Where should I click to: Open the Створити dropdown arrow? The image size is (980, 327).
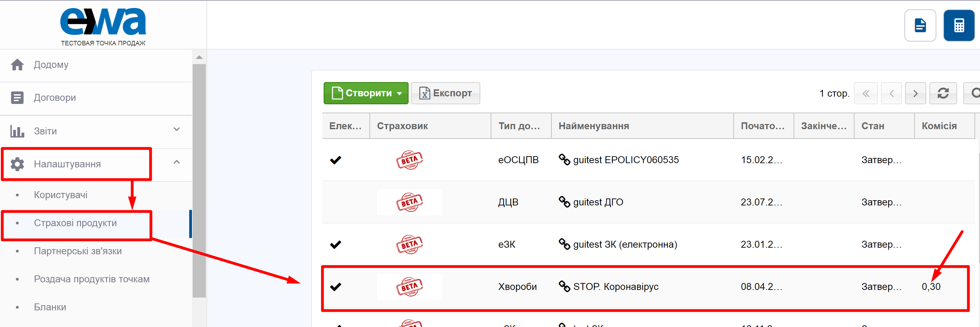tap(400, 94)
